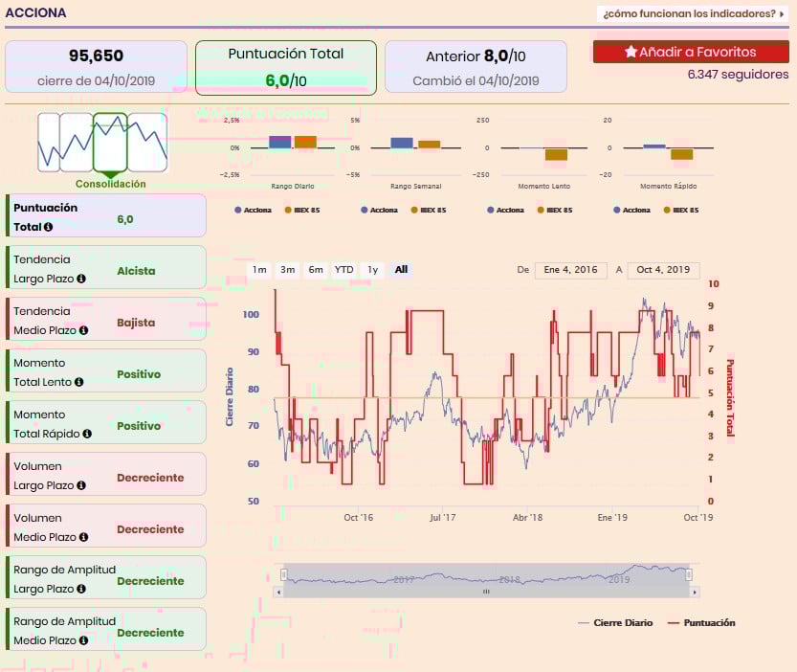Open info icon for Rango de Amplitud Largo Plazo
797x672 pixels.
(80, 589)
